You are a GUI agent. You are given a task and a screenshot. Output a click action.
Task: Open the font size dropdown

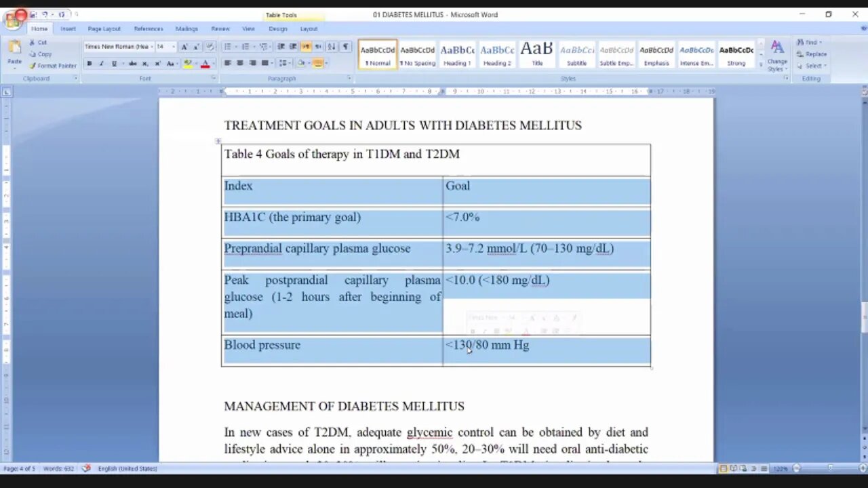pos(174,47)
